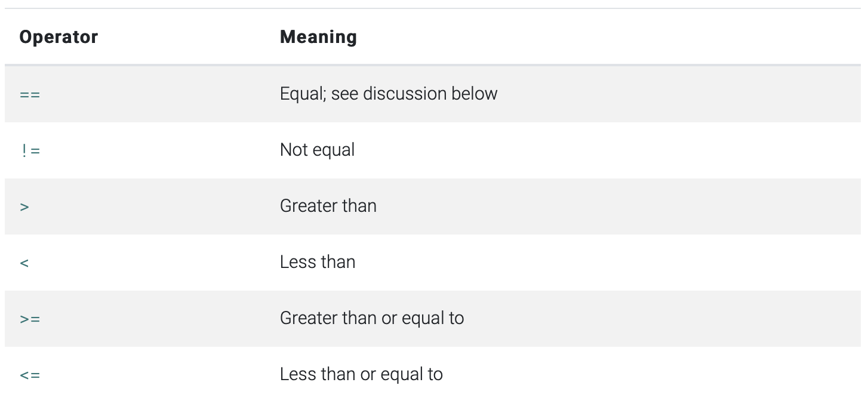Click the word "Equal" before the semicolon
This screenshot has width=868, height=407.
(x=301, y=94)
